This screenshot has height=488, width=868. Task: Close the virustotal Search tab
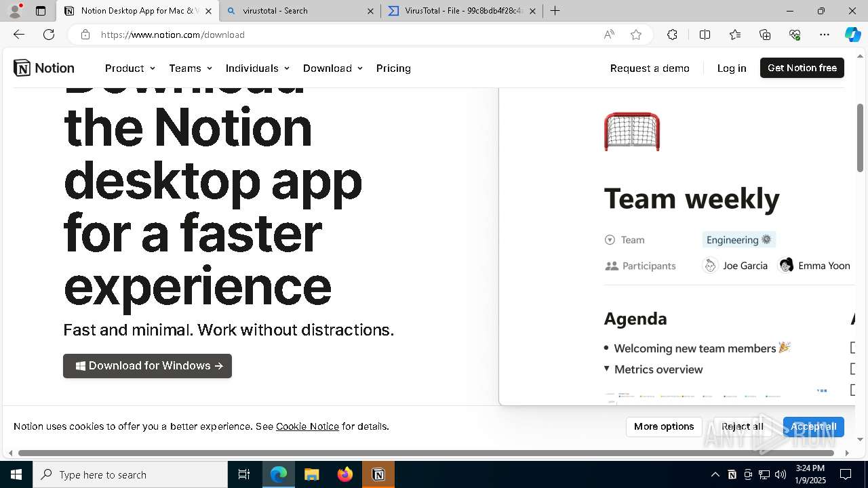point(370,11)
